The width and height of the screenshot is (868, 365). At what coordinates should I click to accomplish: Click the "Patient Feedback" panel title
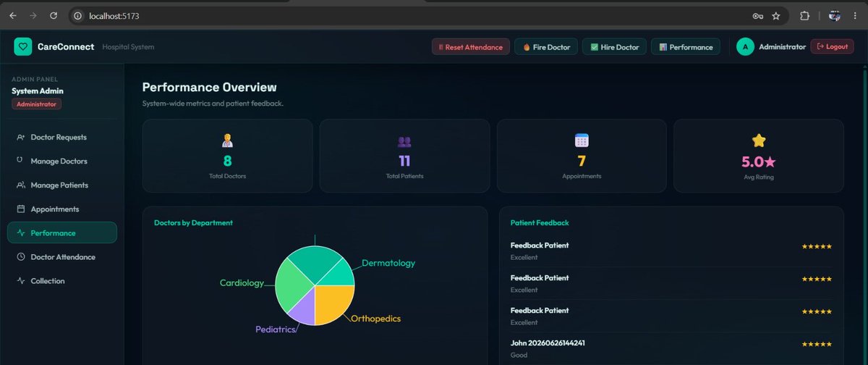point(540,222)
